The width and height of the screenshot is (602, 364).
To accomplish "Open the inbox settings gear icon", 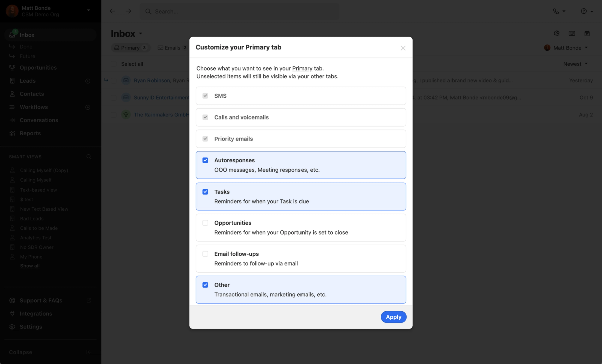I will coord(557,34).
